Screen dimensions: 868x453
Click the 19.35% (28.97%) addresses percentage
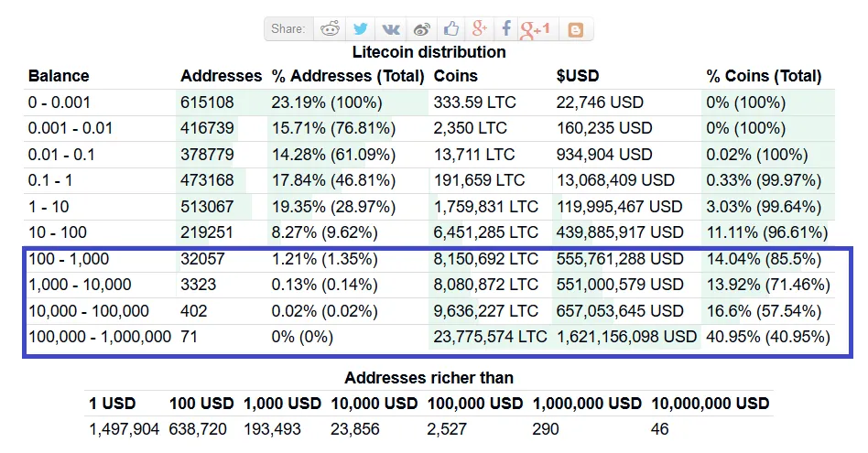pos(334,206)
